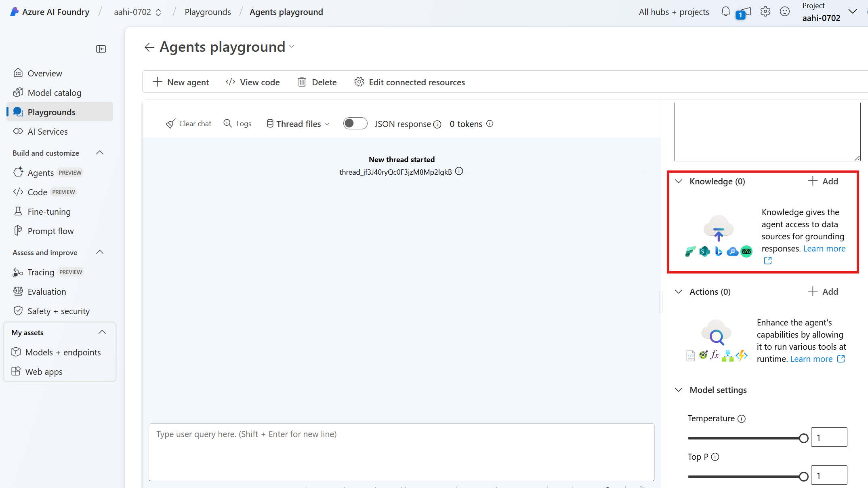The image size is (868, 488).
Task: Select Playgrounds in the breadcrumb
Action: [x=208, y=12]
